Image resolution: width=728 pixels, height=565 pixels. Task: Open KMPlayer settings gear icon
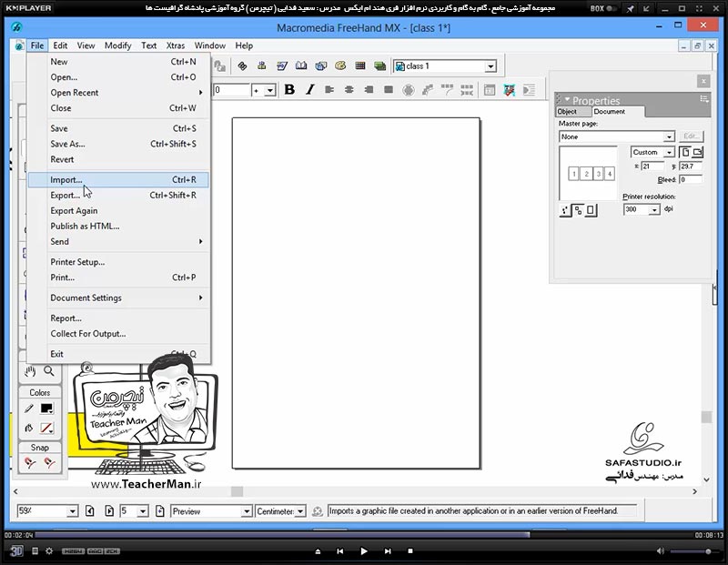49,551
